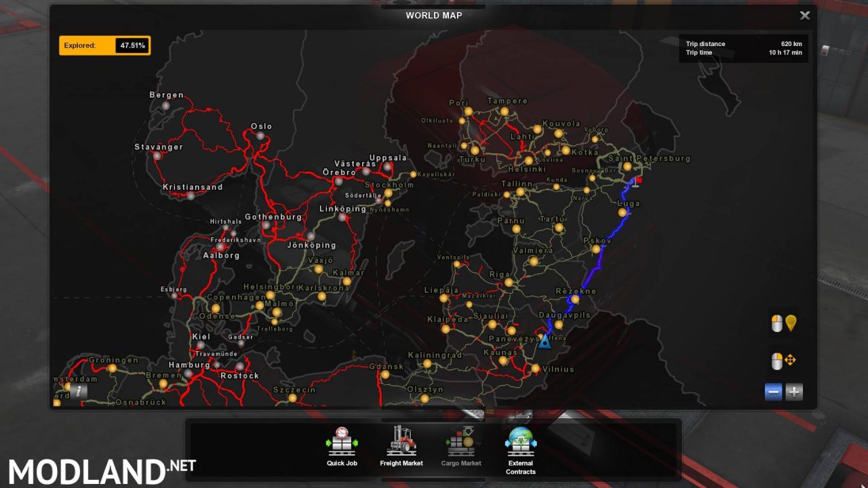Click the Rezekne city label
This screenshot has width=868, height=488.
(576, 291)
